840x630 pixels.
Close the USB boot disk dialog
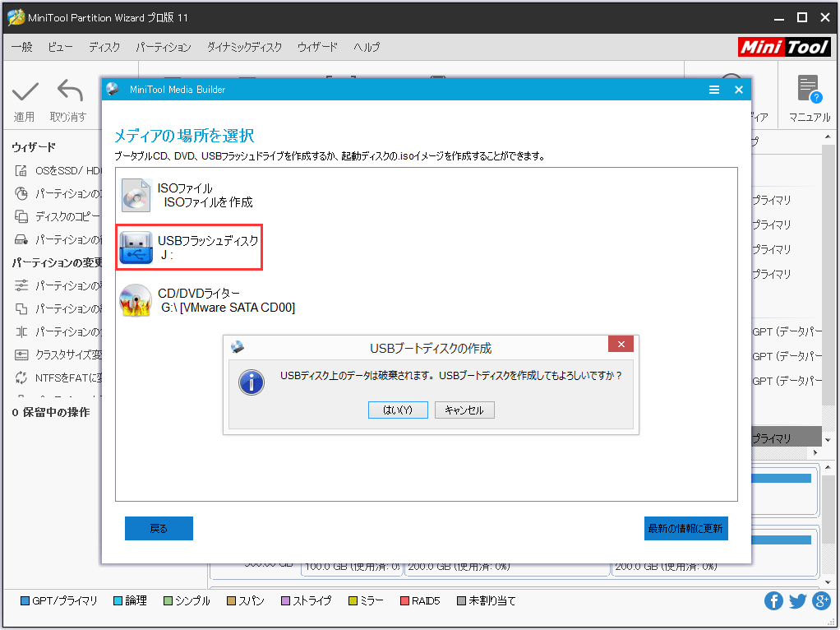click(x=621, y=345)
